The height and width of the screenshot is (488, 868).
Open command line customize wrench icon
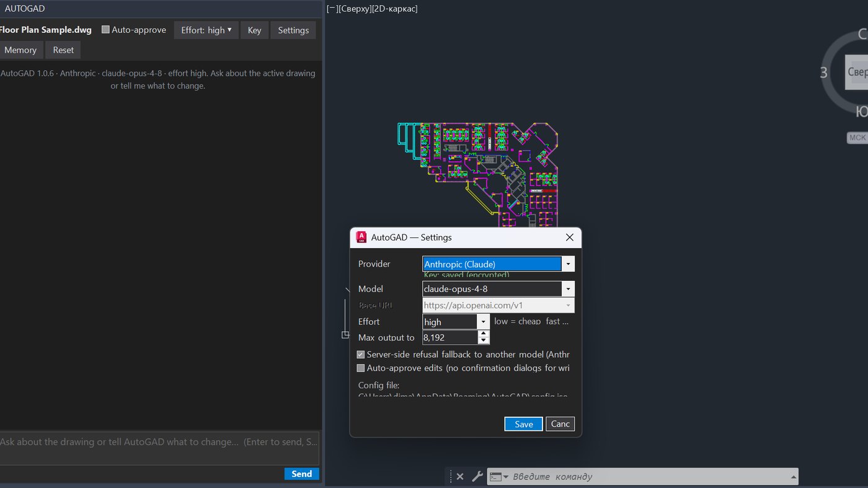(x=477, y=476)
